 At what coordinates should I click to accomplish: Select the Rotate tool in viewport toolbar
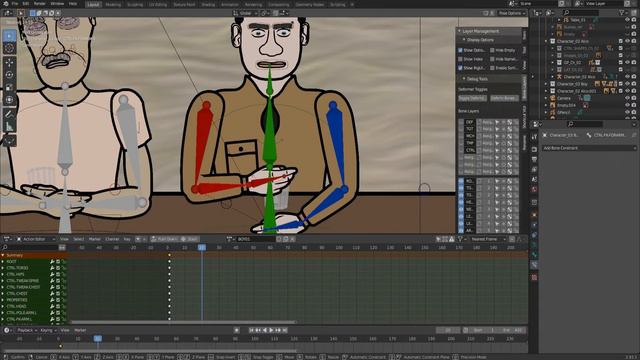9,75
